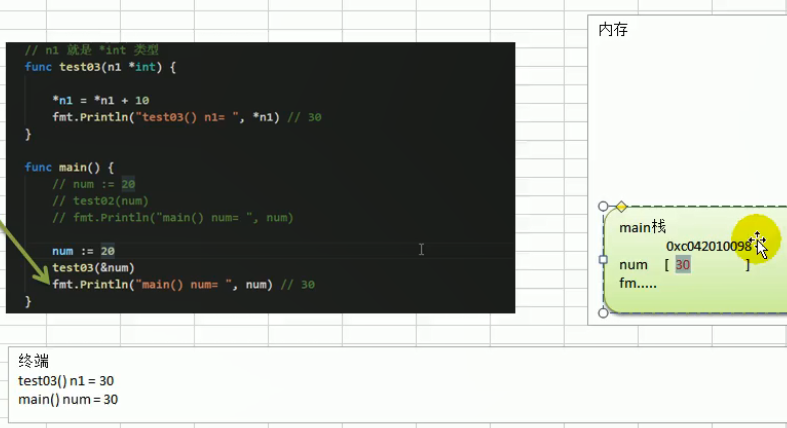Click the 'fm.....' text in the green shape
Image resolution: width=787 pixels, height=428 pixels.
(x=638, y=283)
